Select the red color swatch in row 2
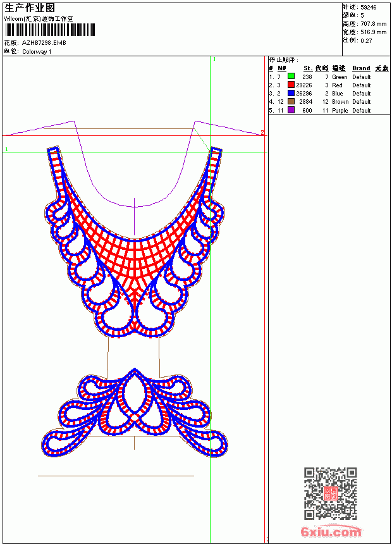The image size is (392, 544). point(291,84)
